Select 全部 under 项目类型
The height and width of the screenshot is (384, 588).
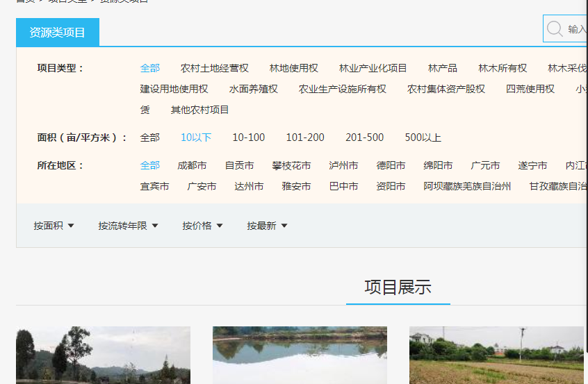tap(150, 68)
